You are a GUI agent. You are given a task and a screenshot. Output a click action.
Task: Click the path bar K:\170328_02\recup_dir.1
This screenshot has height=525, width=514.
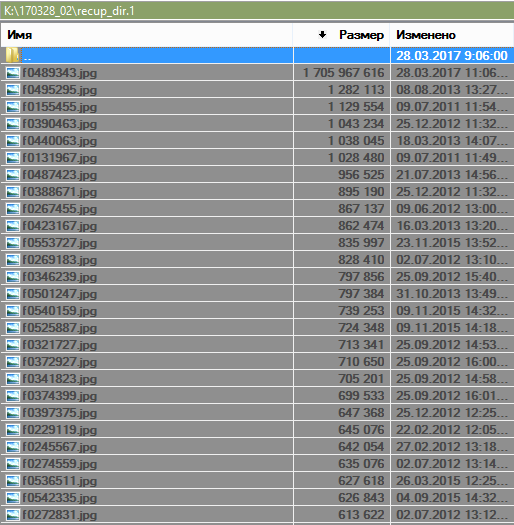click(257, 11)
